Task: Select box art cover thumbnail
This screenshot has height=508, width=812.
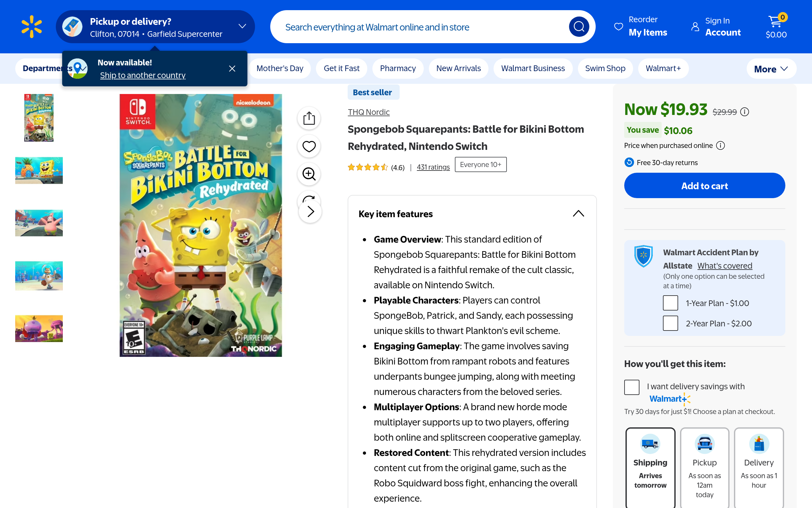Action: (39, 118)
